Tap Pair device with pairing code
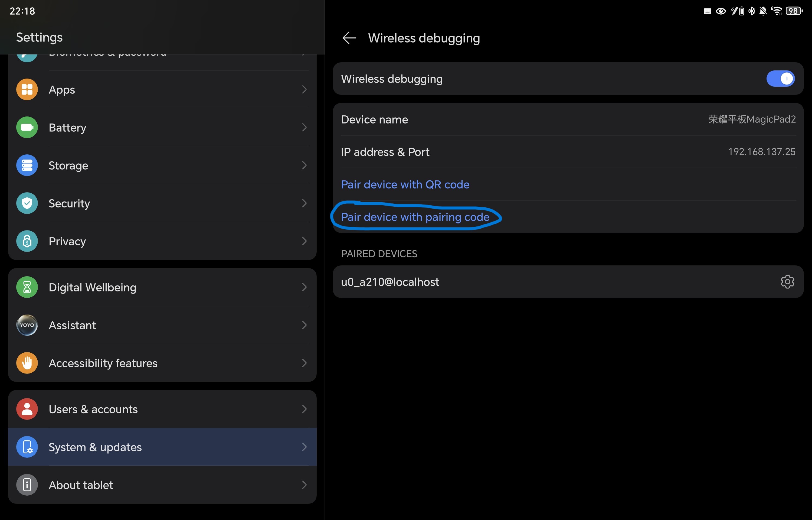The height and width of the screenshot is (520, 812). [415, 217]
